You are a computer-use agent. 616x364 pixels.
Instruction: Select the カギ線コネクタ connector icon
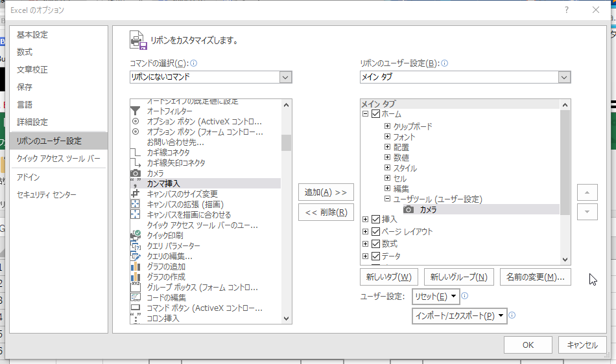point(135,153)
